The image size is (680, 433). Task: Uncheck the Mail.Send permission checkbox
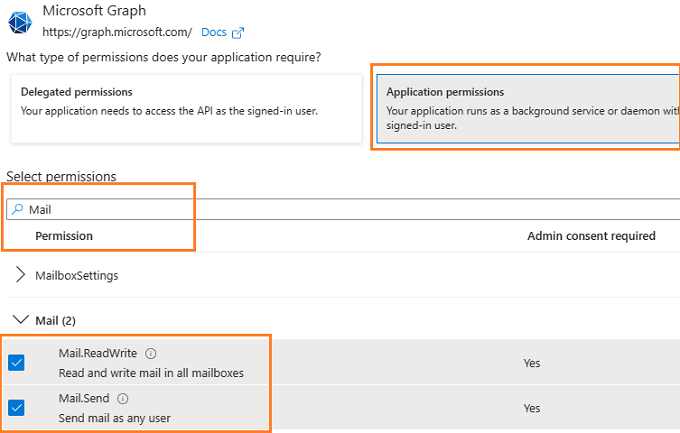point(16,408)
